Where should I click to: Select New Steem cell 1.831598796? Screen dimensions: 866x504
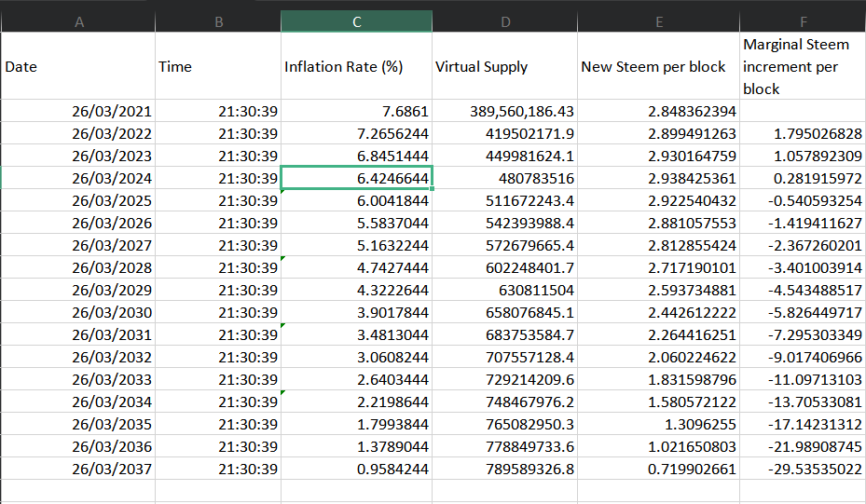pyautogui.click(x=658, y=379)
